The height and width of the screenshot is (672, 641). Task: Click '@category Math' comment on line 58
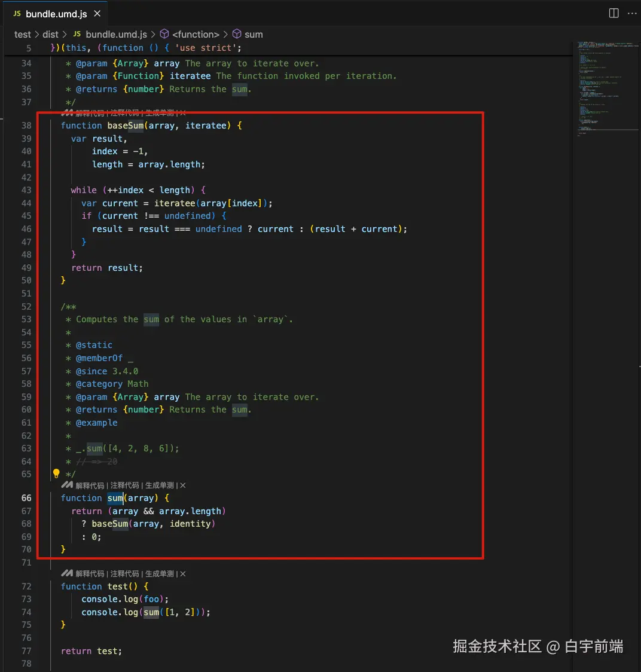click(112, 384)
